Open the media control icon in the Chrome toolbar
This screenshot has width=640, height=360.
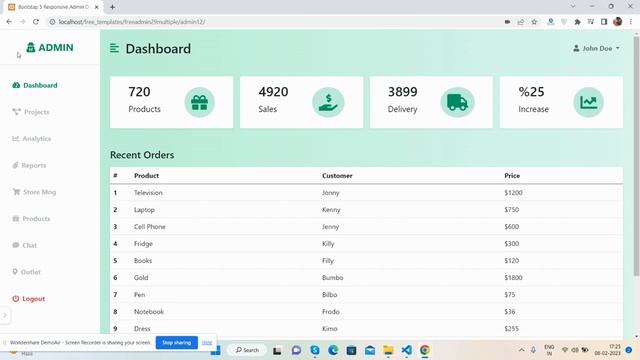[x=591, y=22]
